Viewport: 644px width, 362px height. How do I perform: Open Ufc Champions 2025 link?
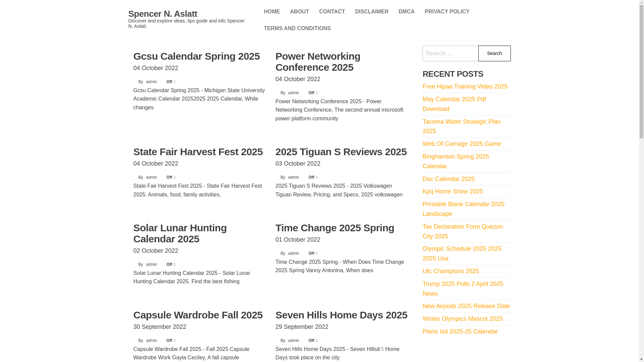coord(450,271)
